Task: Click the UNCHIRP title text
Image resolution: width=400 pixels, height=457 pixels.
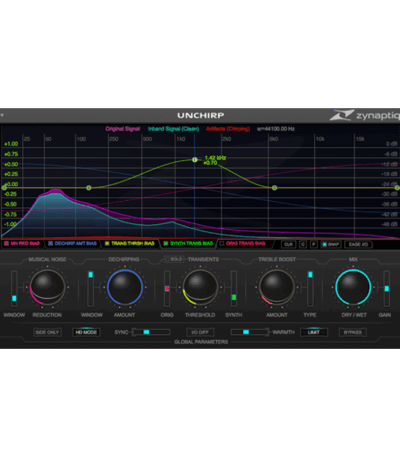Action: [x=201, y=116]
